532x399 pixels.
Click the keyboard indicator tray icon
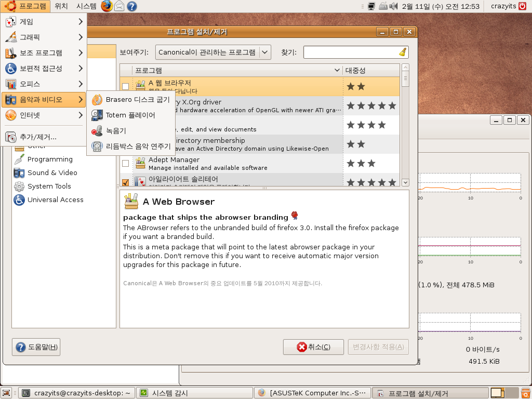tap(383, 6)
